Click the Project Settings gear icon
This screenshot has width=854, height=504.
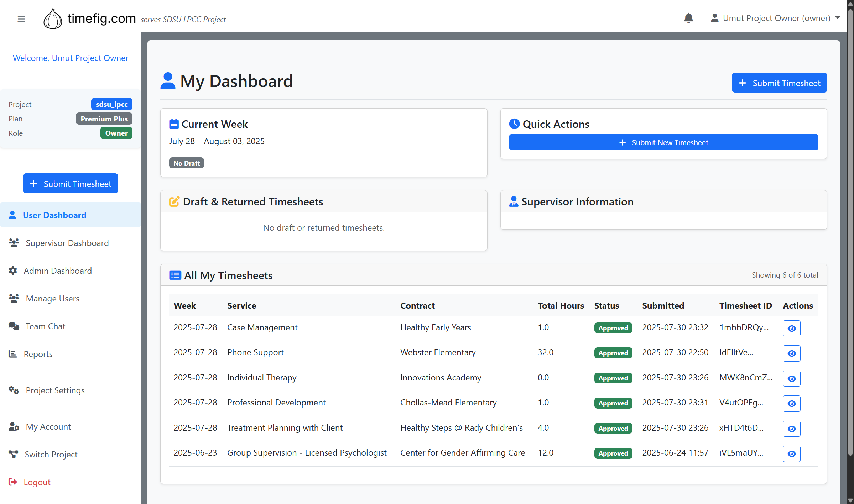(x=14, y=390)
